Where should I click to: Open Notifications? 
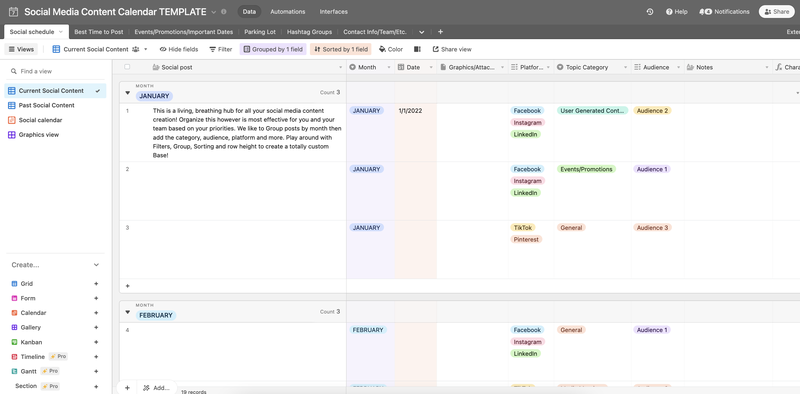[x=724, y=12]
